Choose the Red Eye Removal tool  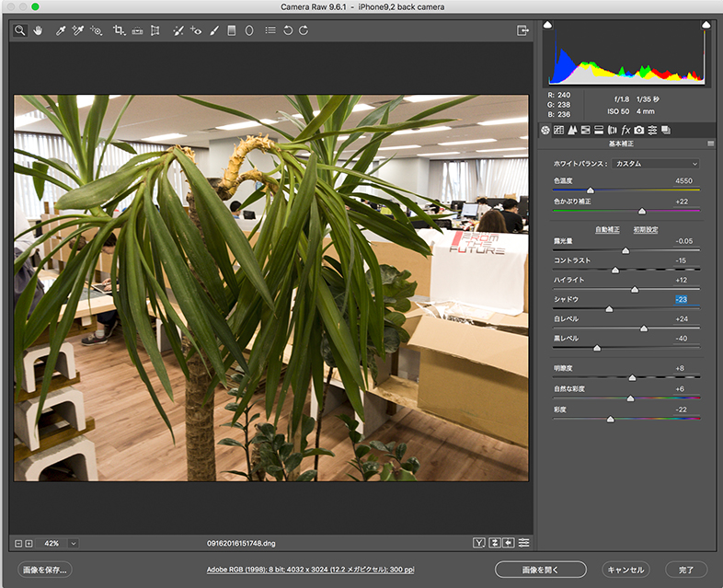pyautogui.click(x=196, y=30)
